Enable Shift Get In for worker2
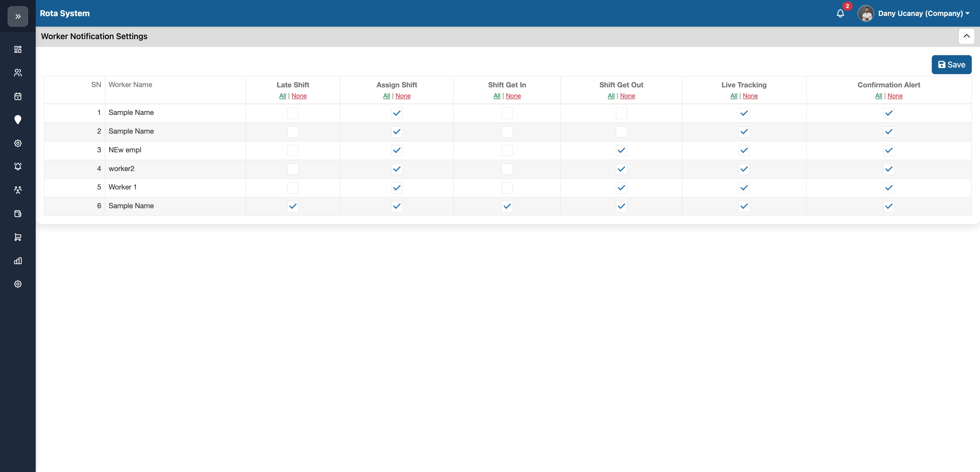Viewport: 980px width, 472px height. pos(507,169)
